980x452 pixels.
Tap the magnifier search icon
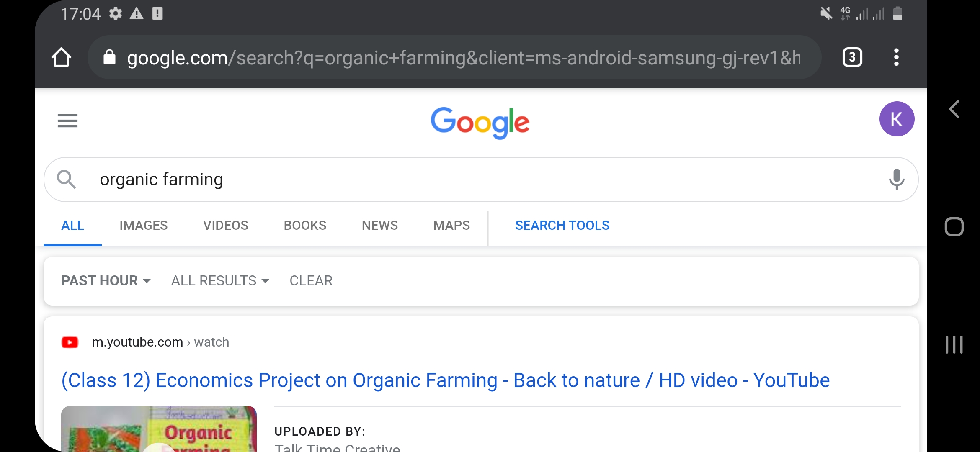66,180
